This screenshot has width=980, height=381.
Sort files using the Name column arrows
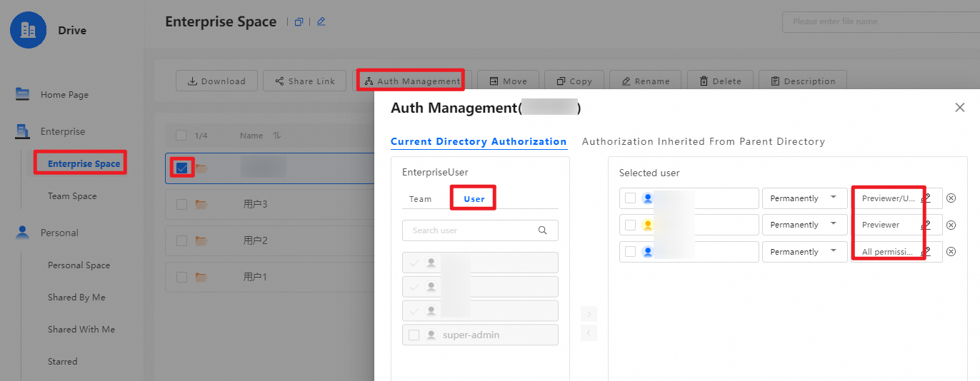click(x=277, y=136)
